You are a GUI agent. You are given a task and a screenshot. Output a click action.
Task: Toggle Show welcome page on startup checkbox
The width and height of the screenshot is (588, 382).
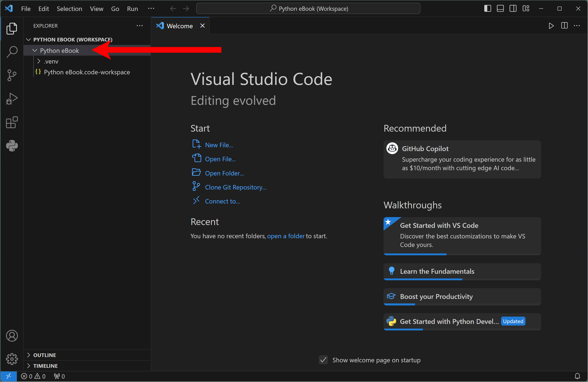(x=323, y=360)
